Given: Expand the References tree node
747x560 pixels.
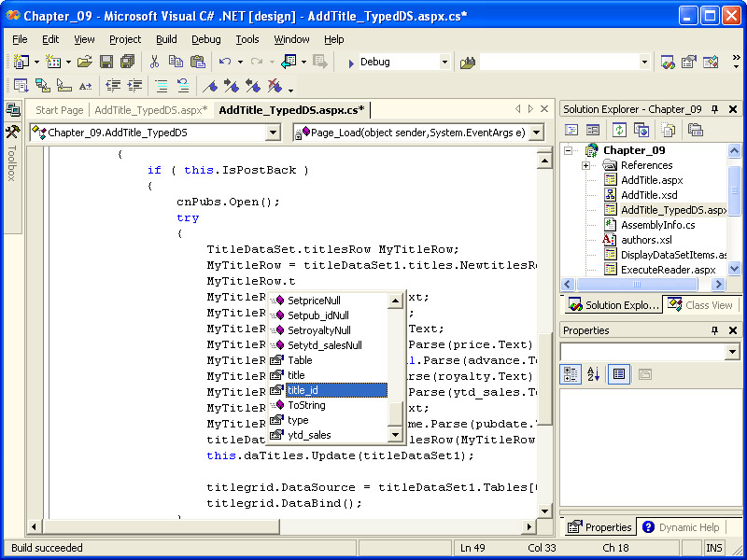Looking at the screenshot, I should (x=585, y=165).
